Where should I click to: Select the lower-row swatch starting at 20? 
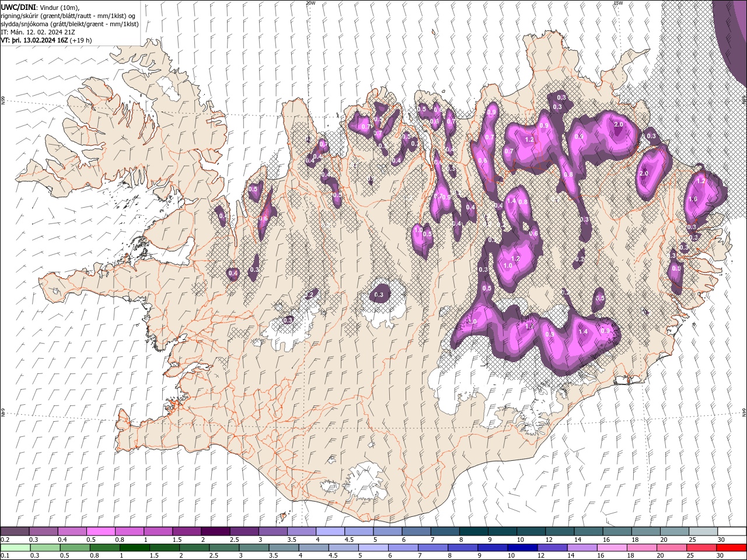[671, 547]
